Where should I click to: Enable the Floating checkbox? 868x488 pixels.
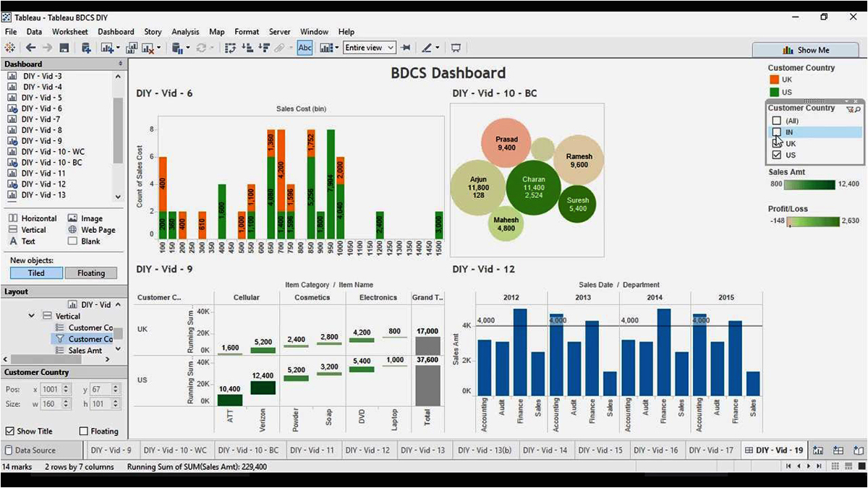[83, 431]
